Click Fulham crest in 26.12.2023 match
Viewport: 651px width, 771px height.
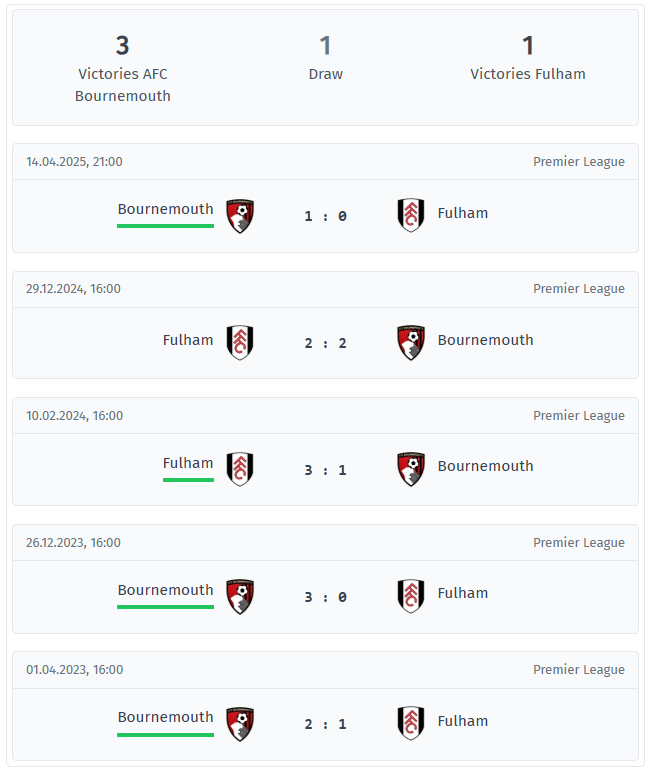pyautogui.click(x=410, y=596)
